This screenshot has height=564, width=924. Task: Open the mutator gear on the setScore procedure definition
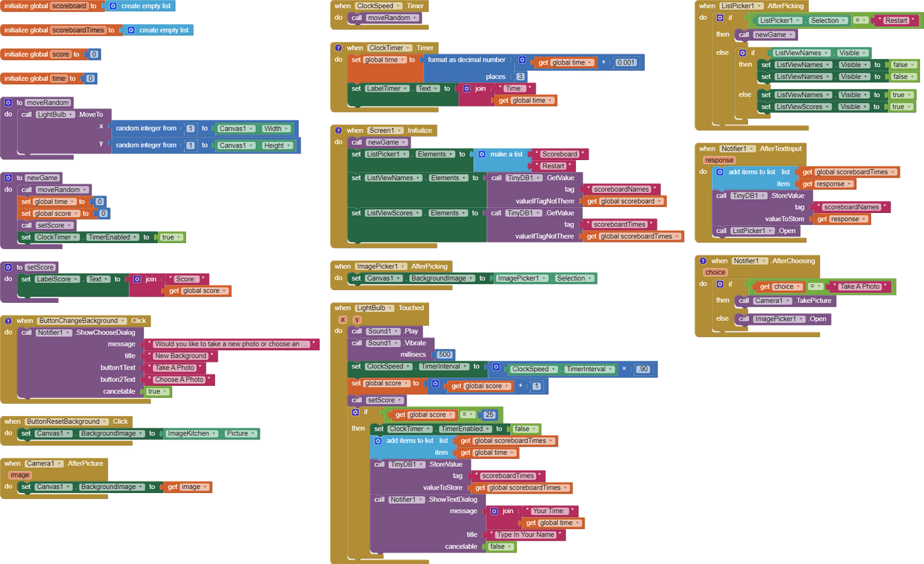click(8, 267)
